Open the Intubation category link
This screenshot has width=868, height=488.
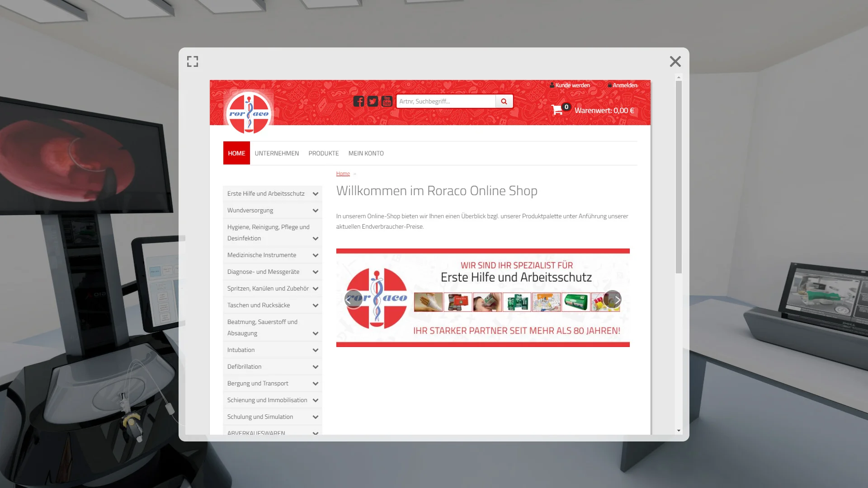(x=241, y=350)
